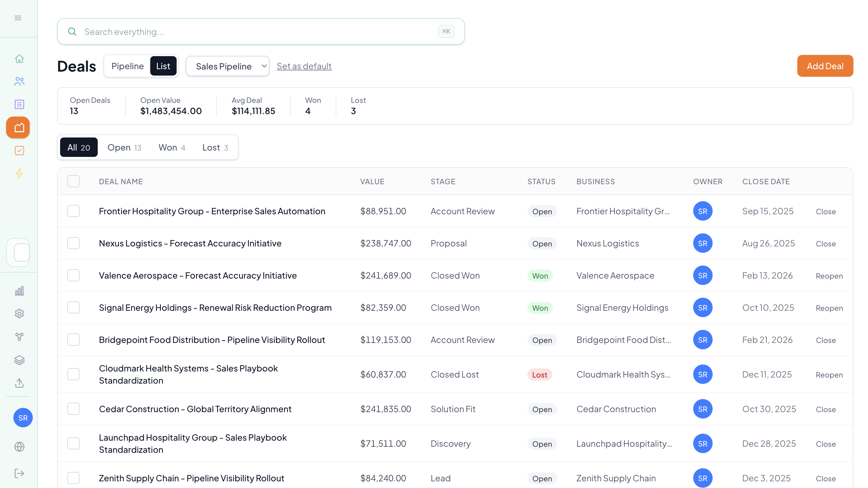The width and height of the screenshot is (868, 488).
Task: Tick the Cedar Construction row checkbox
Action: point(73,409)
